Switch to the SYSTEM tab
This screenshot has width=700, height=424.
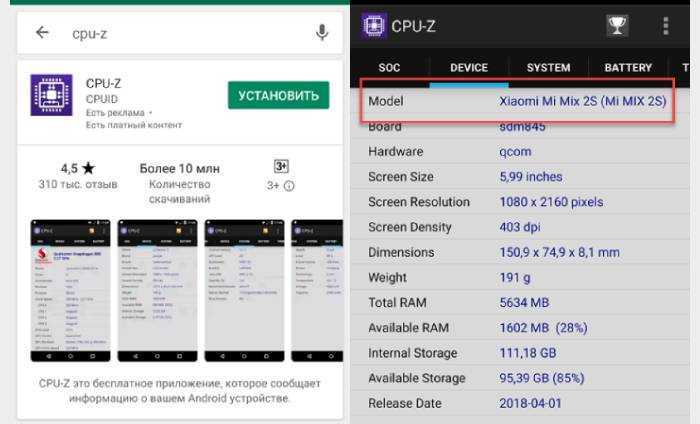[548, 67]
